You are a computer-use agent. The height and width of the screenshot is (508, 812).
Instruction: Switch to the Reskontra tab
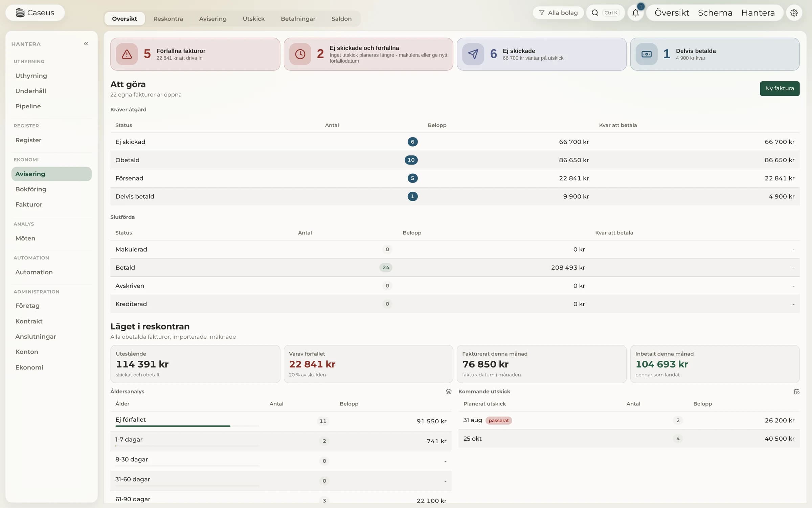coord(168,19)
